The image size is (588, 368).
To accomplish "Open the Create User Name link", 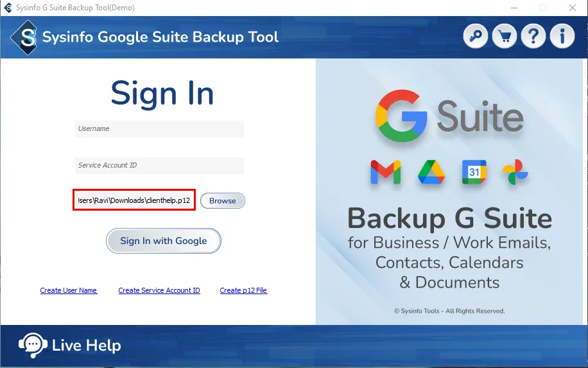I will (69, 290).
